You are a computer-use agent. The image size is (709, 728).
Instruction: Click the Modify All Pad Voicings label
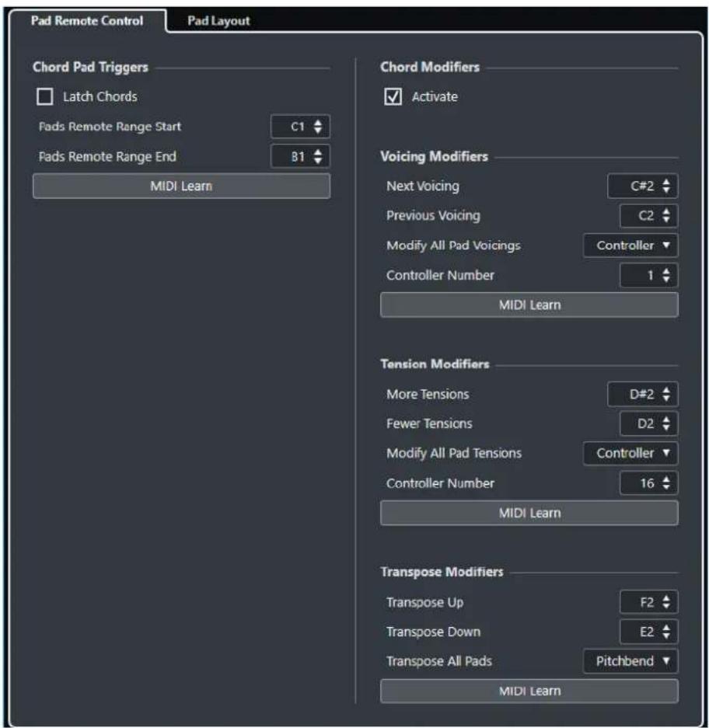453,246
